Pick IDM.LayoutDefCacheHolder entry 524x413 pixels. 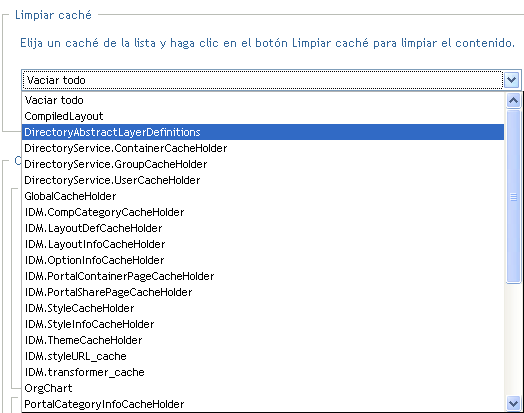pos(263,229)
